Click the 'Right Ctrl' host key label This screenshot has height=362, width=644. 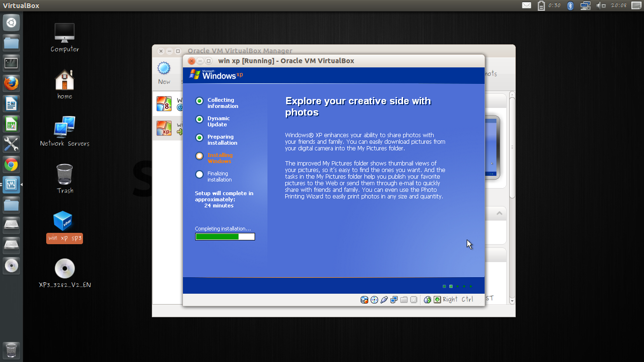(458, 299)
